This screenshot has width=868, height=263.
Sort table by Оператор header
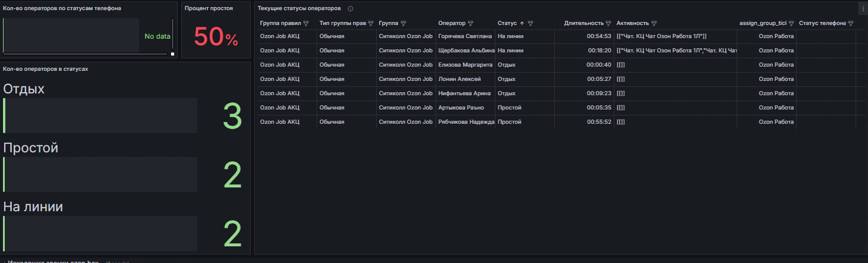452,23
